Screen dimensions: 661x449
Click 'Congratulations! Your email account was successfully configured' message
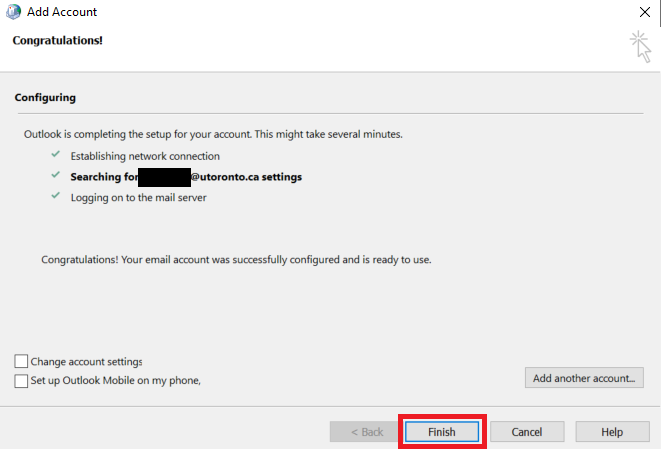coord(236,260)
